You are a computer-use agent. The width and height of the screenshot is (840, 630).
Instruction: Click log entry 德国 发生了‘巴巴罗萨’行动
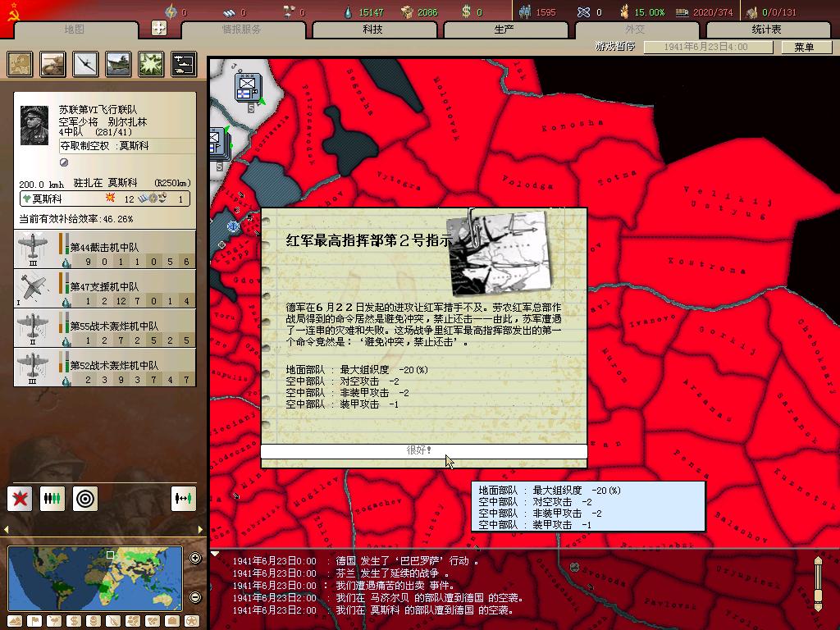coord(356,561)
